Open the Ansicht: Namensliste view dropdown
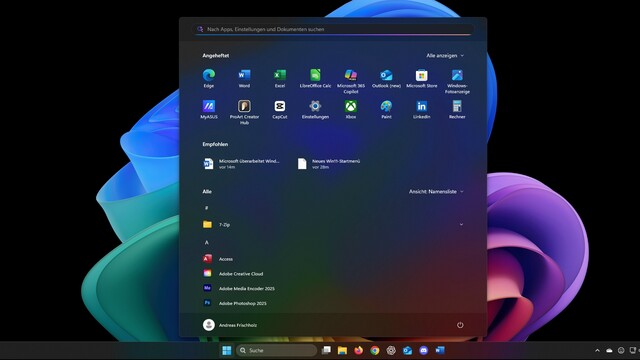The height and width of the screenshot is (360, 640). click(436, 191)
